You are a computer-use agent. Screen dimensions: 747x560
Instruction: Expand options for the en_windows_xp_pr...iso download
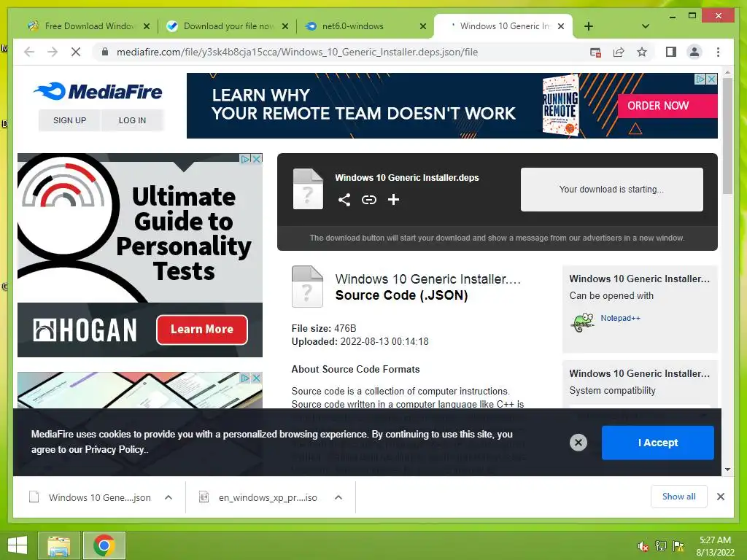338,497
